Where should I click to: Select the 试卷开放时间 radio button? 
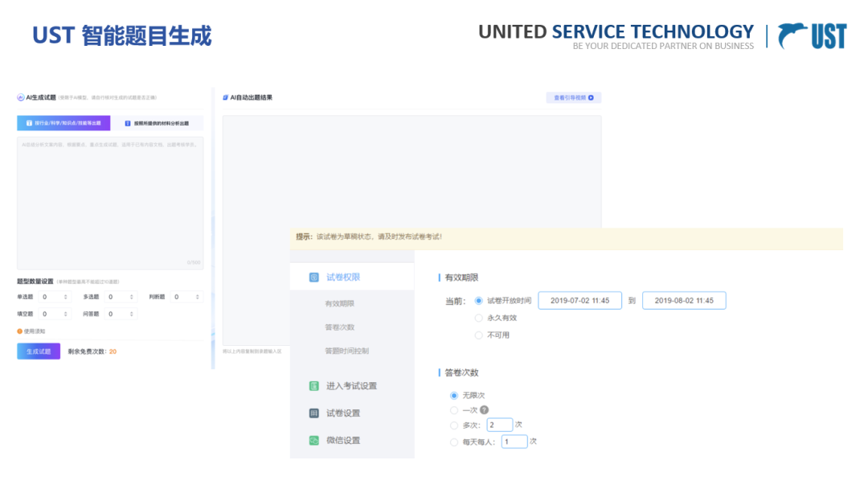pos(479,301)
